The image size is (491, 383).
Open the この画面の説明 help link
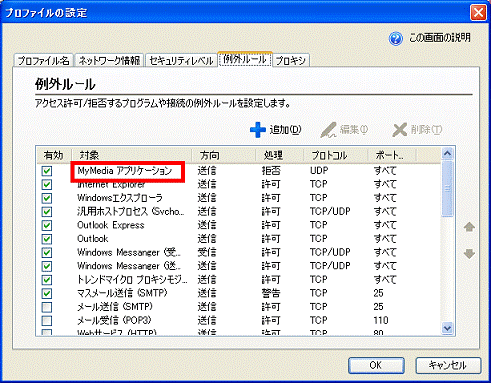(439, 38)
